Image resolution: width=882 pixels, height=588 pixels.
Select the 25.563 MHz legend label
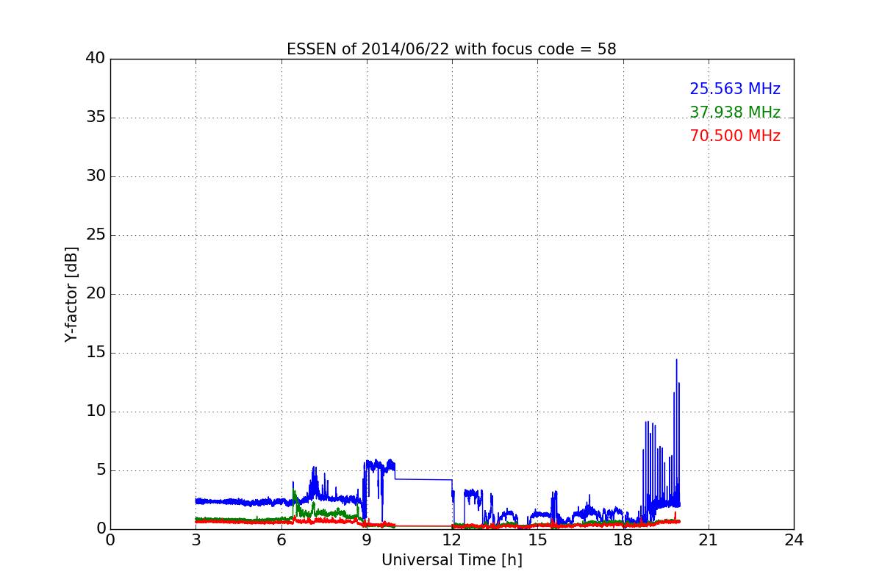tap(735, 89)
